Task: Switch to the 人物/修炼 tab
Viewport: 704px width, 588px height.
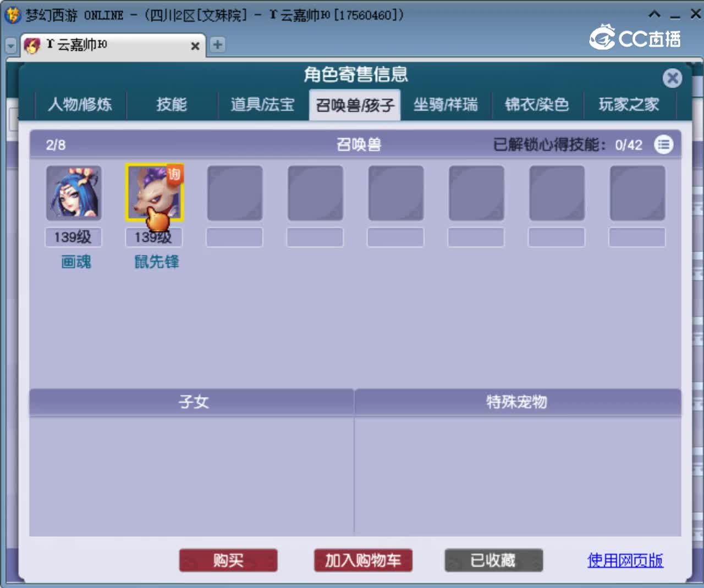Action: pos(80,104)
